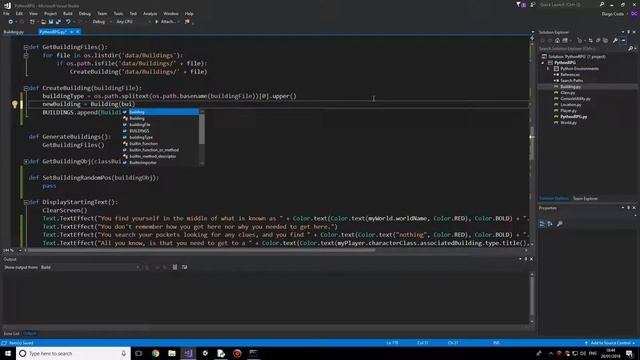Viewport: 640px width, 360px height.
Task: Collapse the GetBuildingFiles function outline
Action: tap(26, 47)
